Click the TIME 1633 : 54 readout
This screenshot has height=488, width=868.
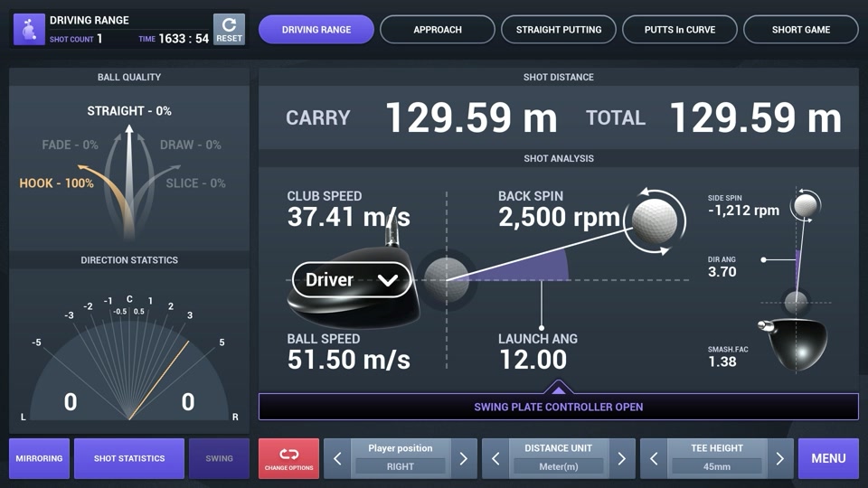pyautogui.click(x=174, y=39)
